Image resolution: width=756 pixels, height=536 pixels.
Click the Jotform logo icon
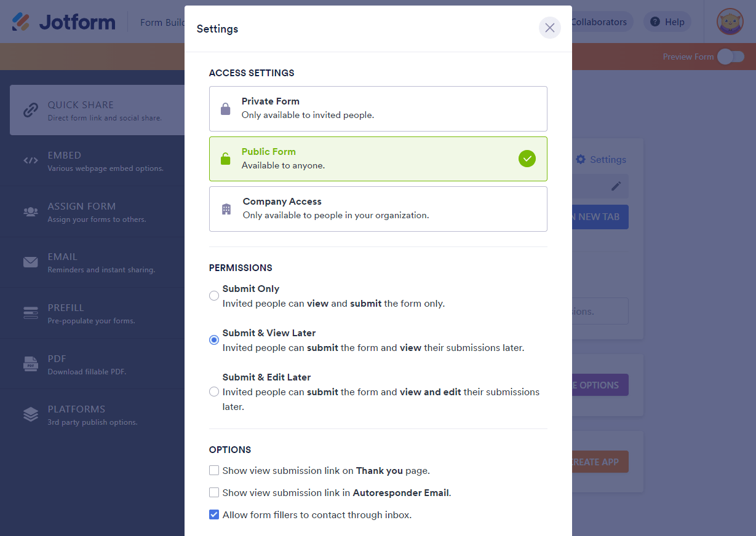[22, 22]
